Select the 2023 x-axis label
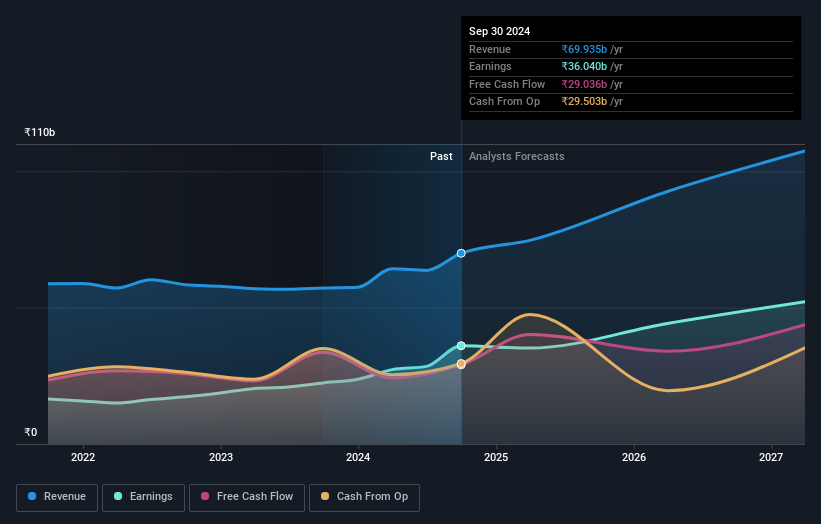This screenshot has height=524, width=821. [x=221, y=457]
